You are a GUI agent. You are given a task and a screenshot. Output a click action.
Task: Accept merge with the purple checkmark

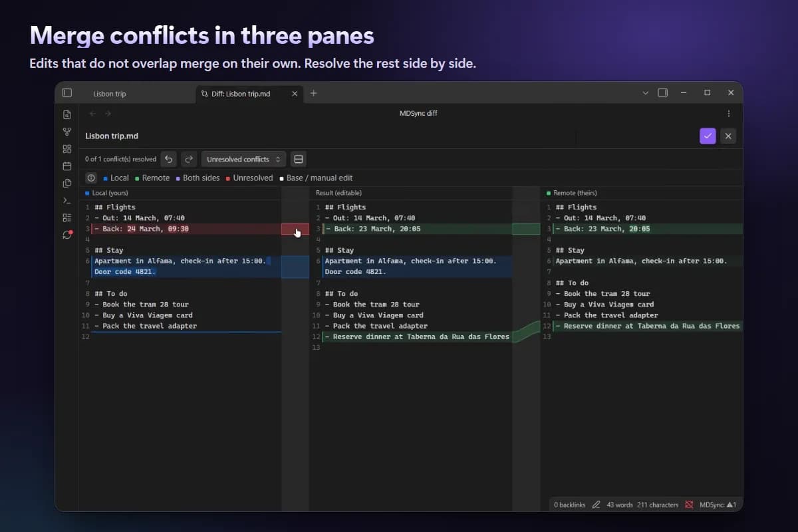click(708, 136)
